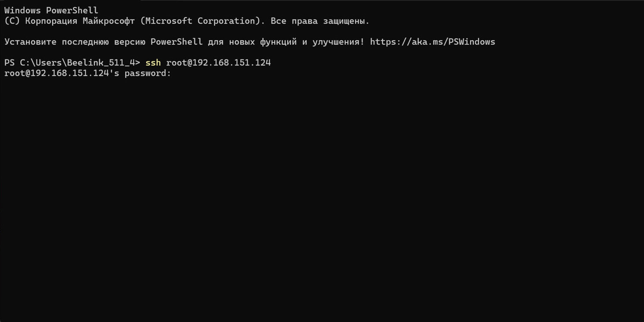Image resolution: width=644 pixels, height=322 pixels.
Task: Click the word "Установите"
Action: (30, 42)
